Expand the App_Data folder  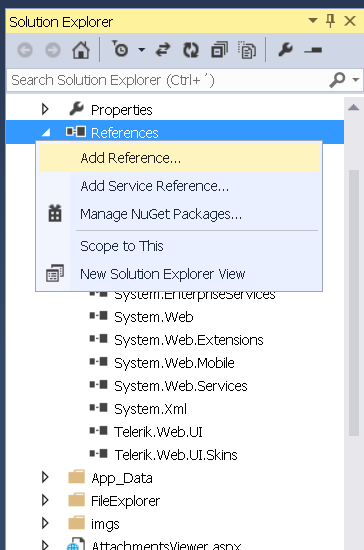point(45,477)
